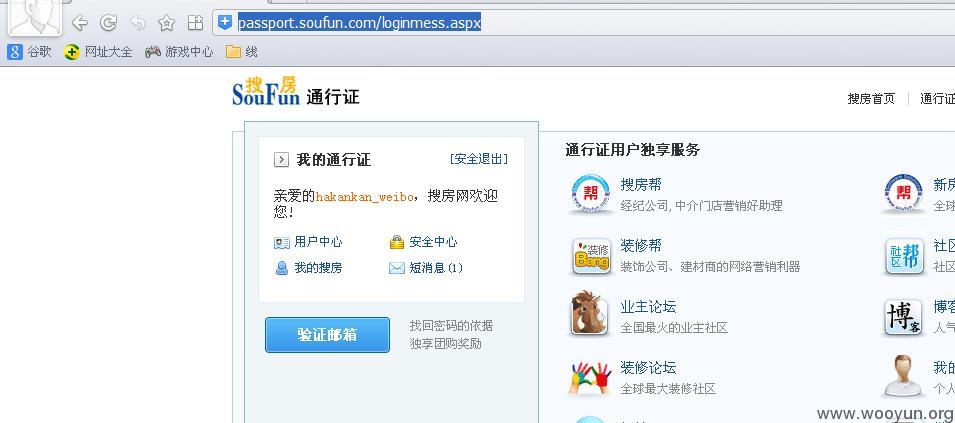The width and height of the screenshot is (955, 423).
Task: Expand the arrow beside 我的通行证
Action: pyautogui.click(x=281, y=160)
